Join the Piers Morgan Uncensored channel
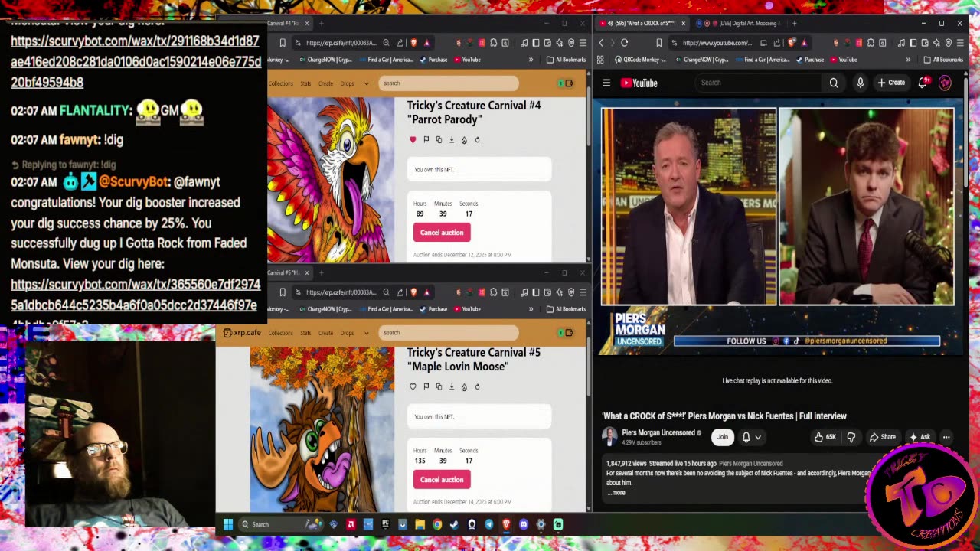The width and height of the screenshot is (980, 551). tap(723, 437)
